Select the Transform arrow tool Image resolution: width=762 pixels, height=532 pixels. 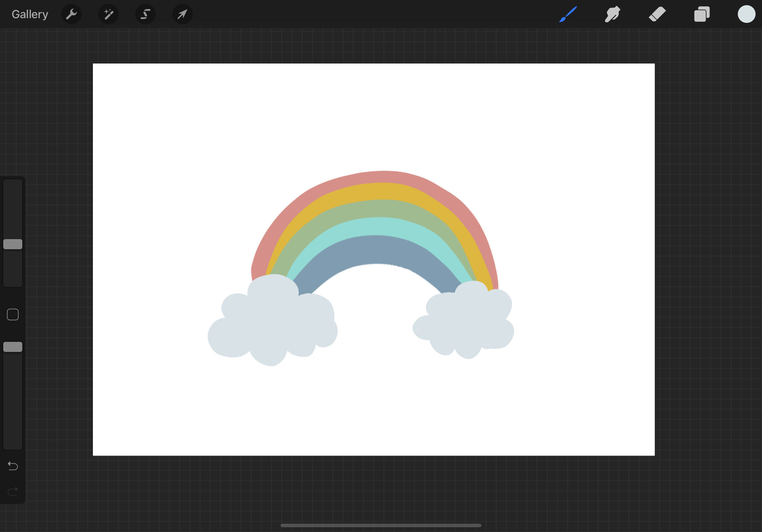pyautogui.click(x=182, y=14)
